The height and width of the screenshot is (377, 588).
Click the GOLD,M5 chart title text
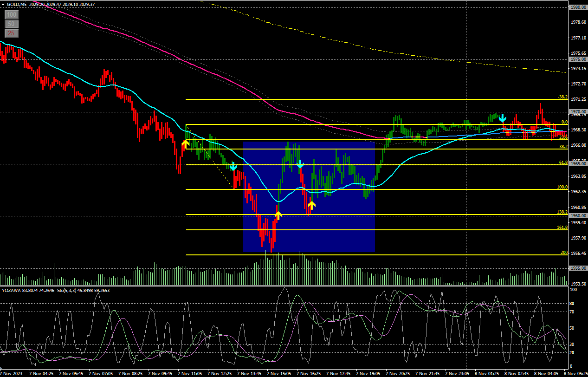point(16,4)
